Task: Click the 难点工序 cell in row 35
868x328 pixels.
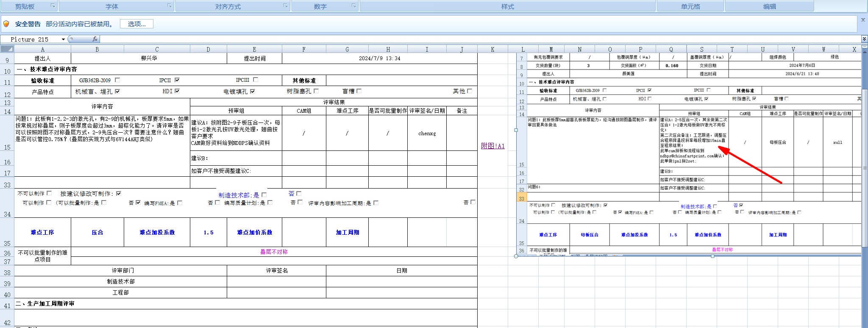Action: pyautogui.click(x=42, y=232)
